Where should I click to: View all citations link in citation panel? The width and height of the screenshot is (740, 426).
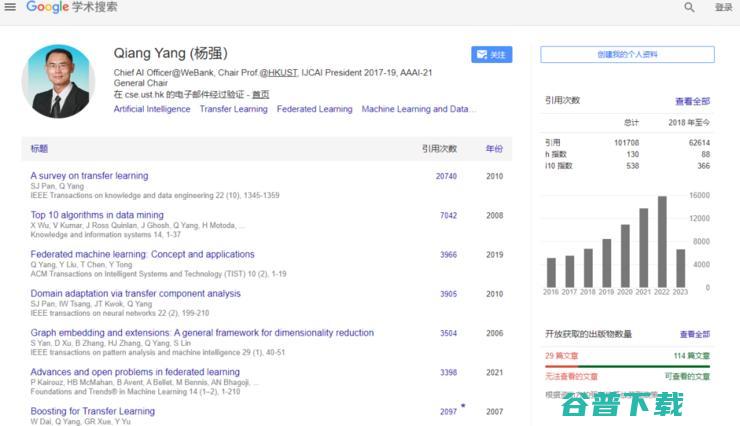692,101
